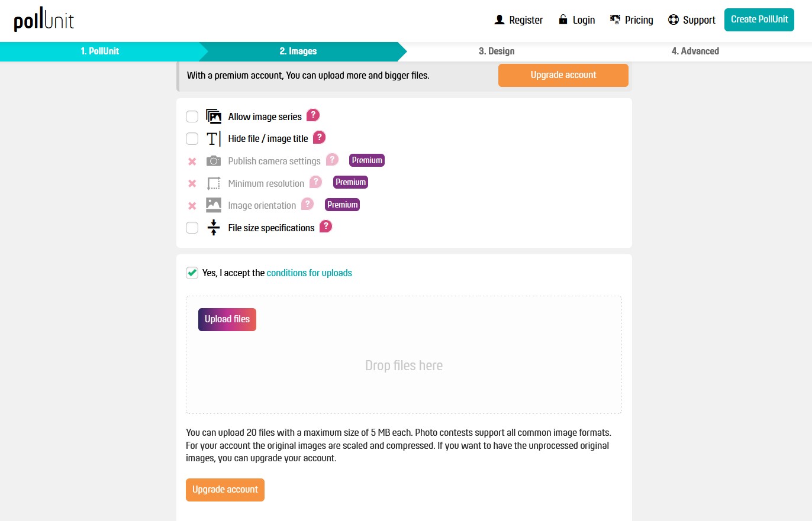This screenshot has width=812, height=521.
Task: Click help icon beside File size specifications
Action: tap(326, 226)
